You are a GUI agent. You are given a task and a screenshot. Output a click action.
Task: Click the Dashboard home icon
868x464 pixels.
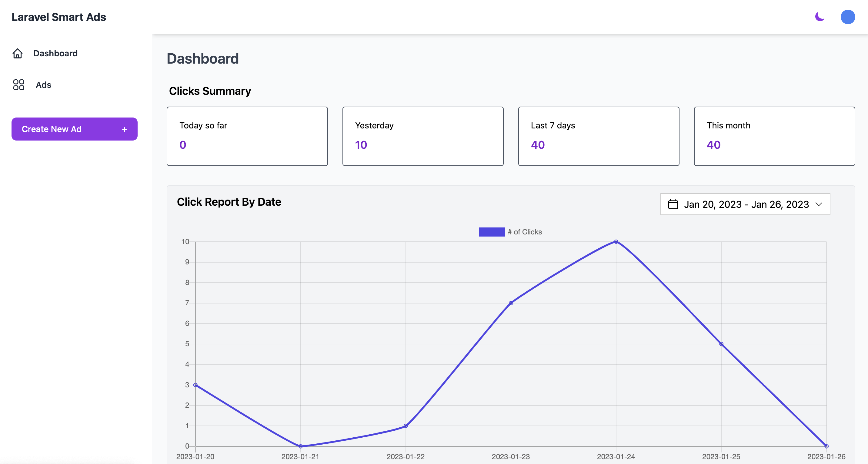pos(18,54)
